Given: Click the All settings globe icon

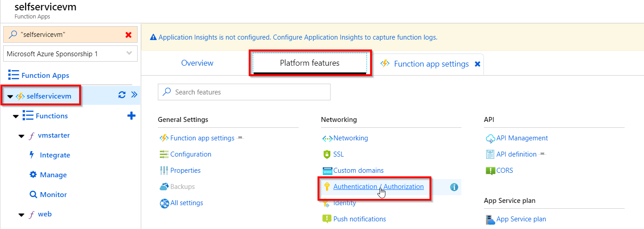Looking at the screenshot, I should click(164, 203).
